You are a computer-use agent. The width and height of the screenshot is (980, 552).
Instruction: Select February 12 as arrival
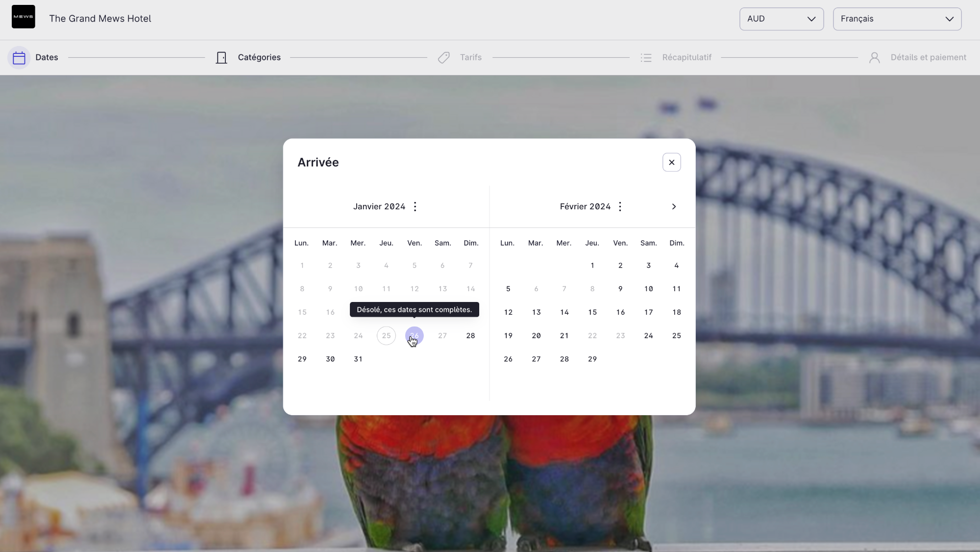coord(508,312)
